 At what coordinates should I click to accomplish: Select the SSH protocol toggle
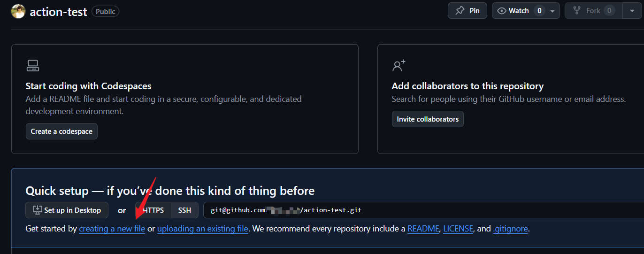pyautogui.click(x=184, y=210)
